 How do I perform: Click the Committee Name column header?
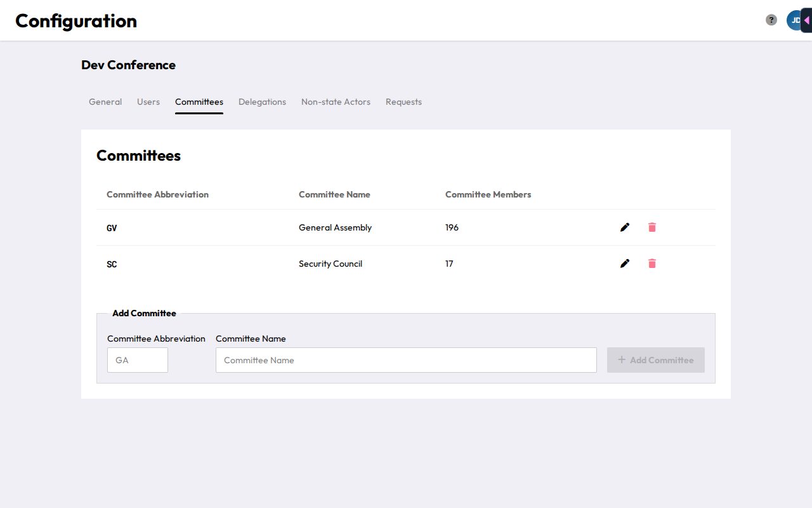click(x=334, y=194)
